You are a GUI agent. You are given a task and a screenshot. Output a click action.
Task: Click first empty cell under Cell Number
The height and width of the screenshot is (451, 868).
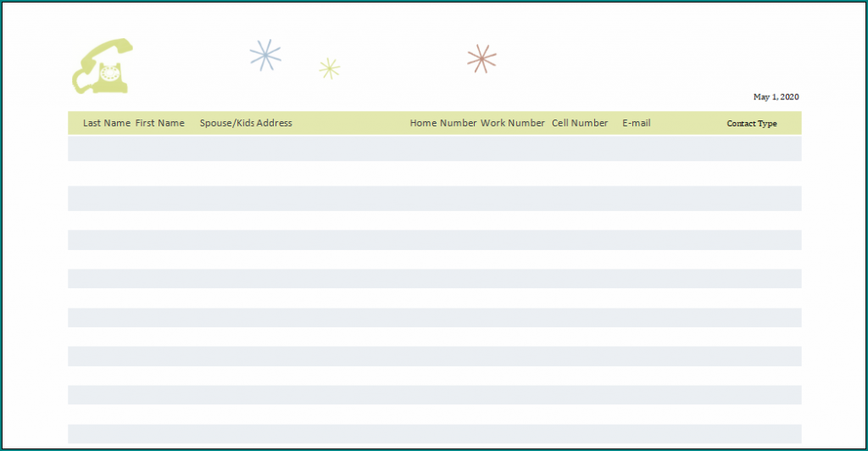pos(580,149)
